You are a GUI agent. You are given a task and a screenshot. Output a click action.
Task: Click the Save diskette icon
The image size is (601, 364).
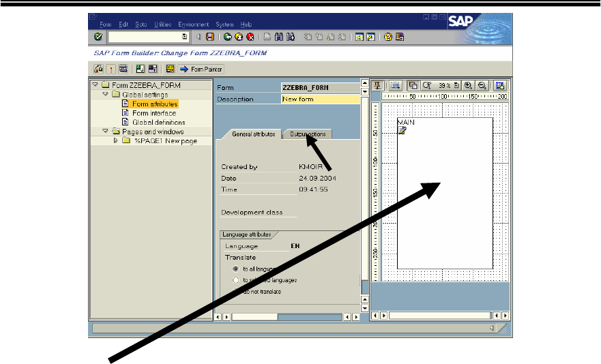(210, 37)
